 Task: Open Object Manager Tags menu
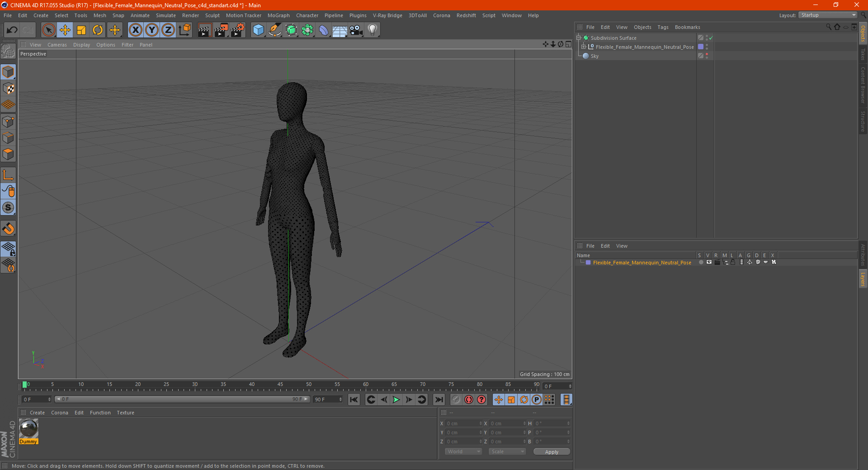coord(663,27)
